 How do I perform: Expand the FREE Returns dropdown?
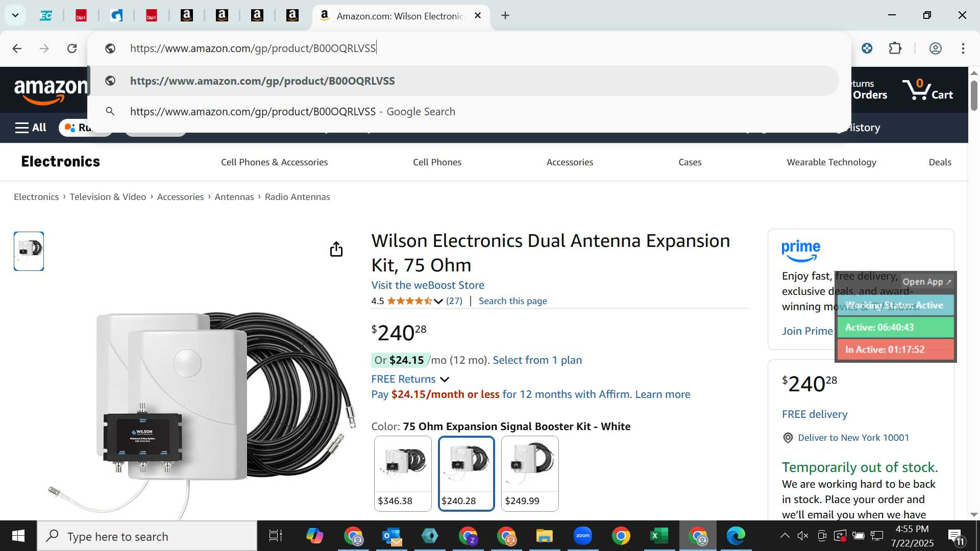(410, 379)
